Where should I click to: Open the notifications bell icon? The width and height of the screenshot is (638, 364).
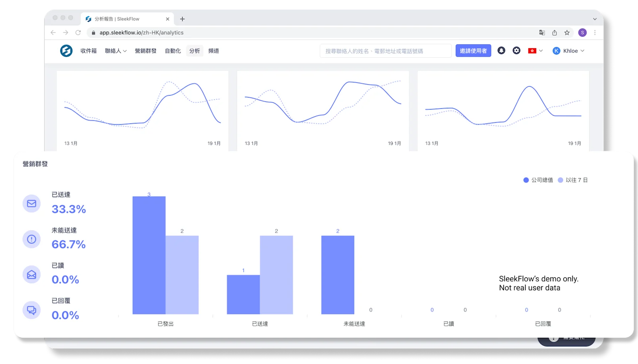pyautogui.click(x=501, y=51)
